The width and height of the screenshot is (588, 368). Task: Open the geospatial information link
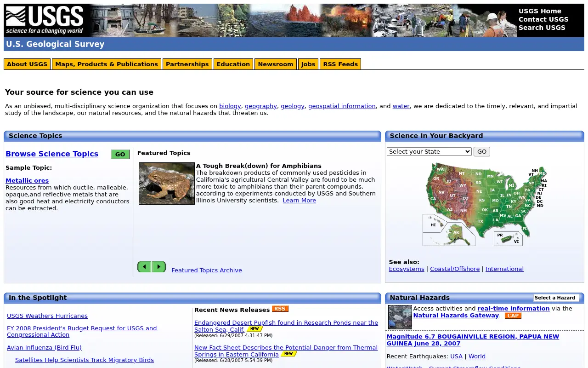pos(342,106)
